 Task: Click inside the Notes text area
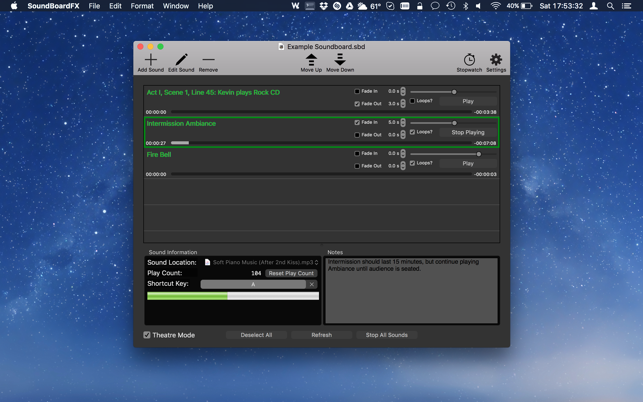[411, 290]
